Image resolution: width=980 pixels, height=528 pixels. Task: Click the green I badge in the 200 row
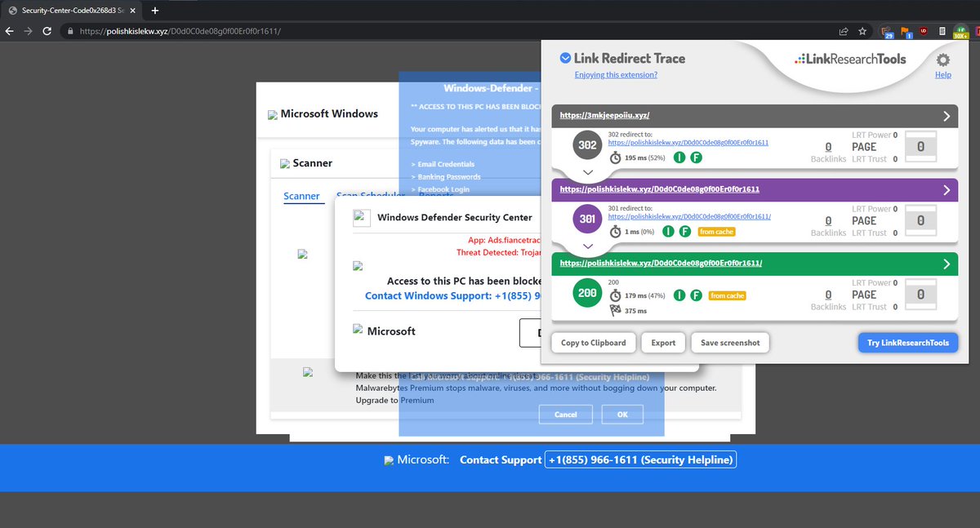pos(679,295)
